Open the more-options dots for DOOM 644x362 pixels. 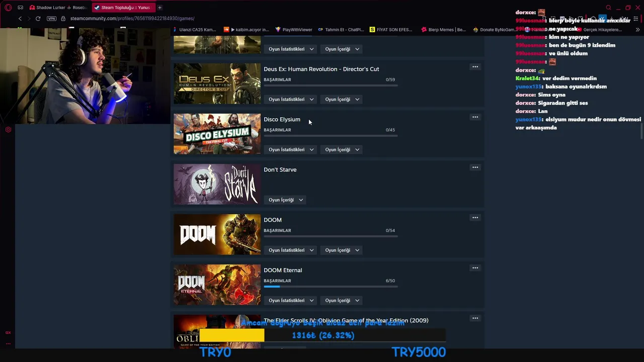[475, 218]
